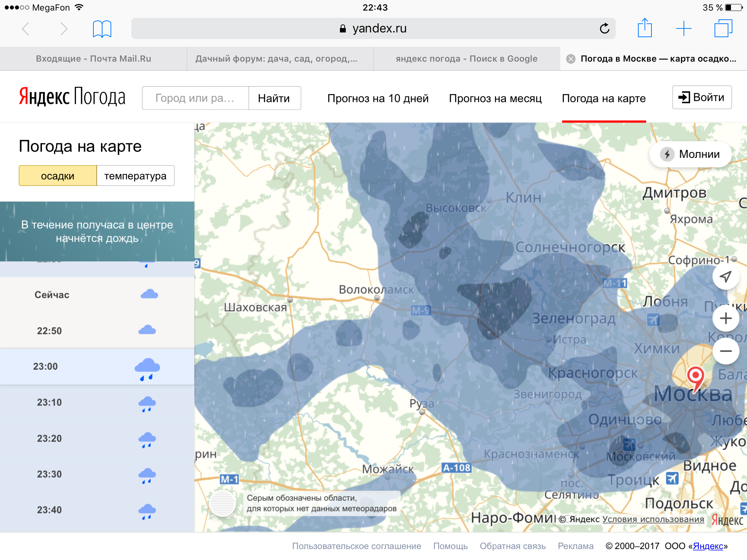The height and width of the screenshot is (560, 747).
Task: Tap the Волоколамск city label
Action: (x=376, y=289)
